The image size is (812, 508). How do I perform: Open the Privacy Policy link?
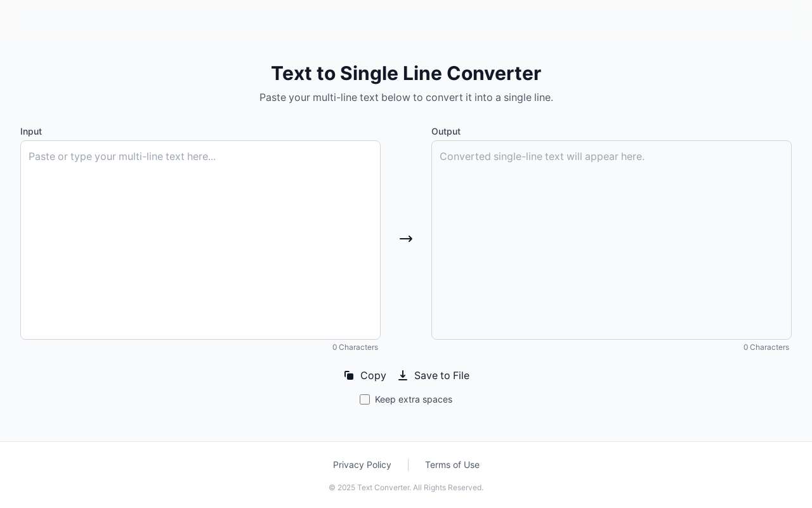(362, 465)
